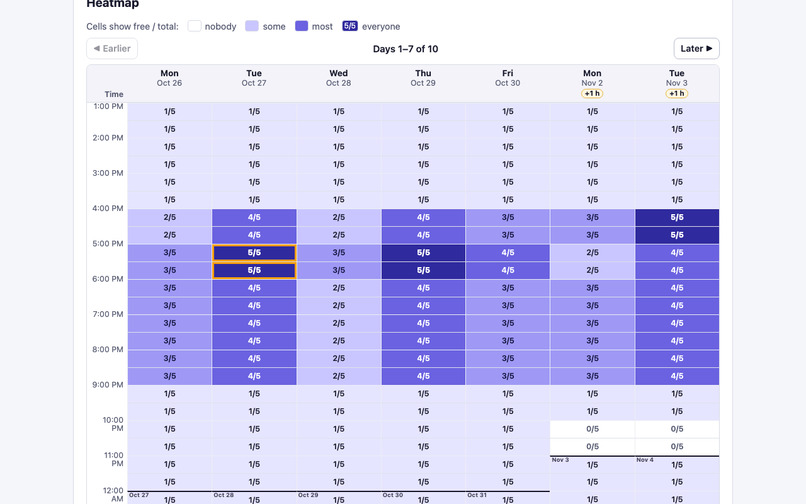
Task: Choose 4/5 cell on Tue Oct 27 at 4:00 PM
Action: coord(254,217)
